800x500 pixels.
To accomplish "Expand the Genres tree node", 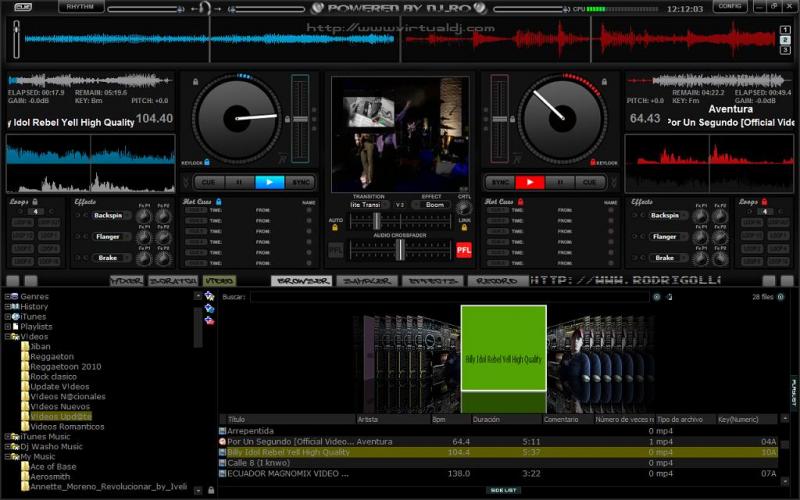I will tap(7, 296).
